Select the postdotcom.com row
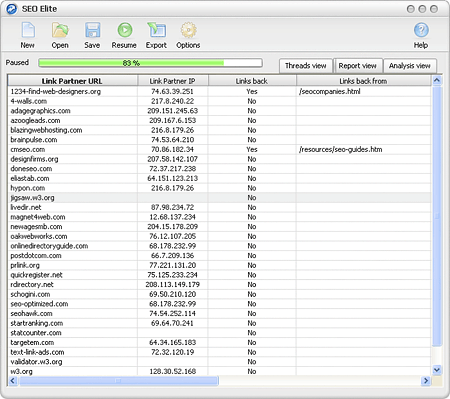This screenshot has height=399, width=450. 219,256
